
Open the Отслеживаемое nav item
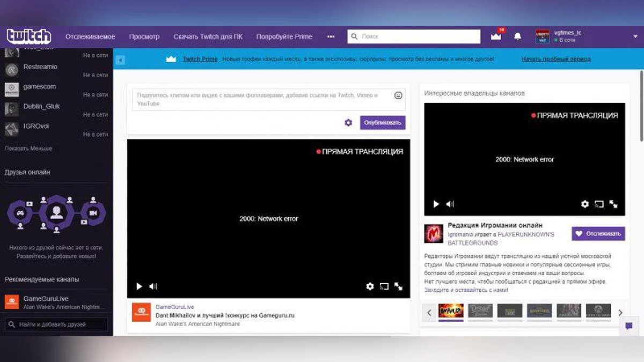pos(90,36)
